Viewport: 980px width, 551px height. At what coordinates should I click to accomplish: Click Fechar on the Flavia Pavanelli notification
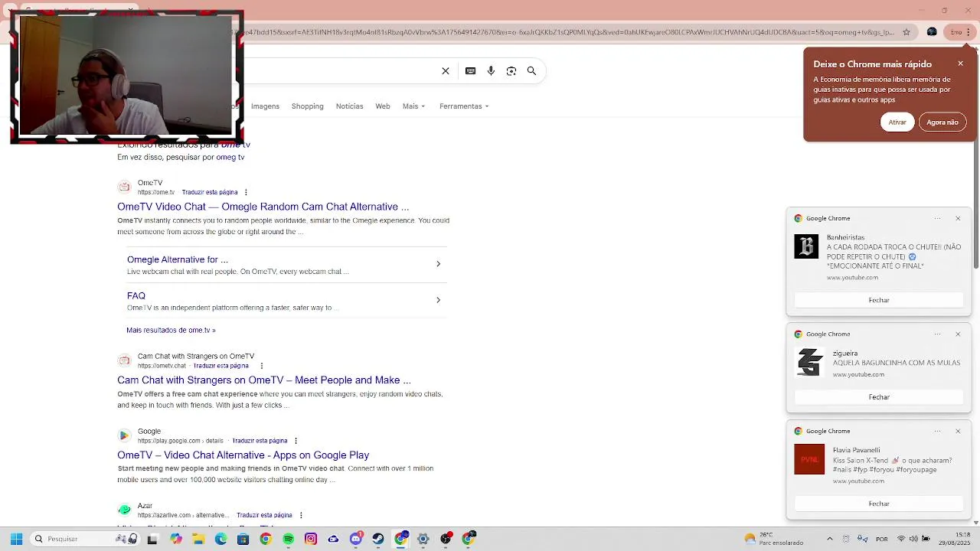coord(879,504)
